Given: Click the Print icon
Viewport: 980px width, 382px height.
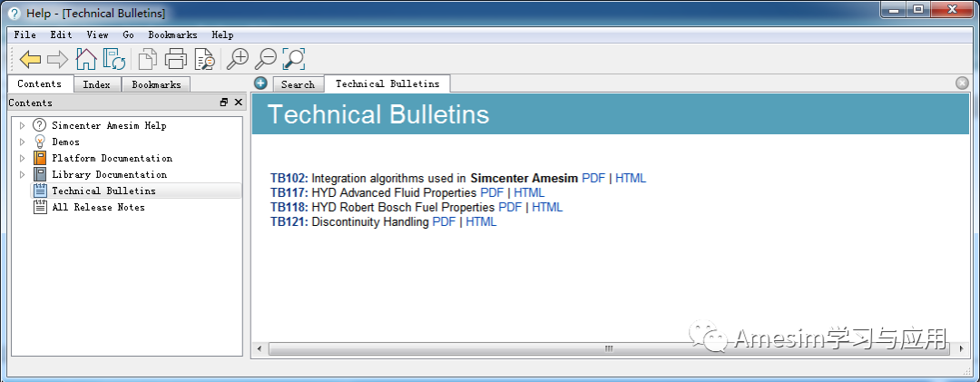Looking at the screenshot, I should pos(176,59).
